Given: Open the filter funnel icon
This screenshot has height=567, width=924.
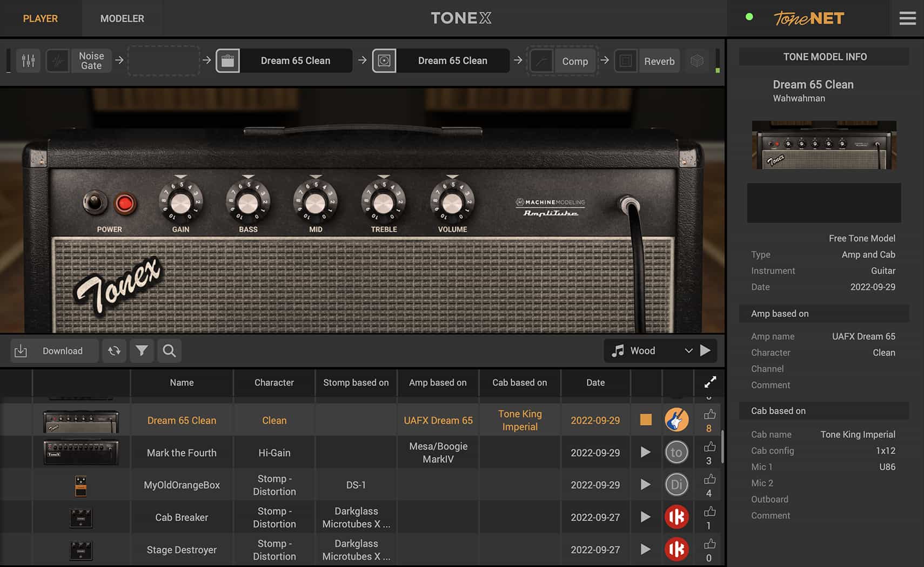Looking at the screenshot, I should (x=142, y=351).
